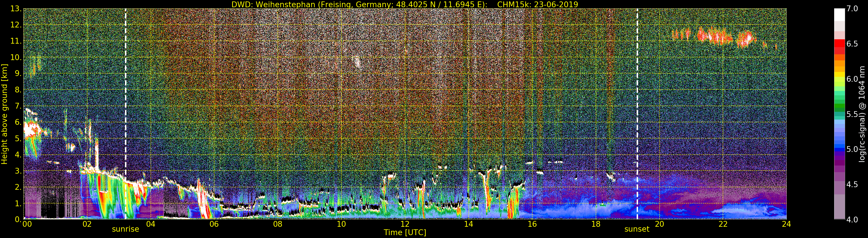Click the '6.0' colorbar tick label
Screen dimensions: 868x238
(x=852, y=79)
